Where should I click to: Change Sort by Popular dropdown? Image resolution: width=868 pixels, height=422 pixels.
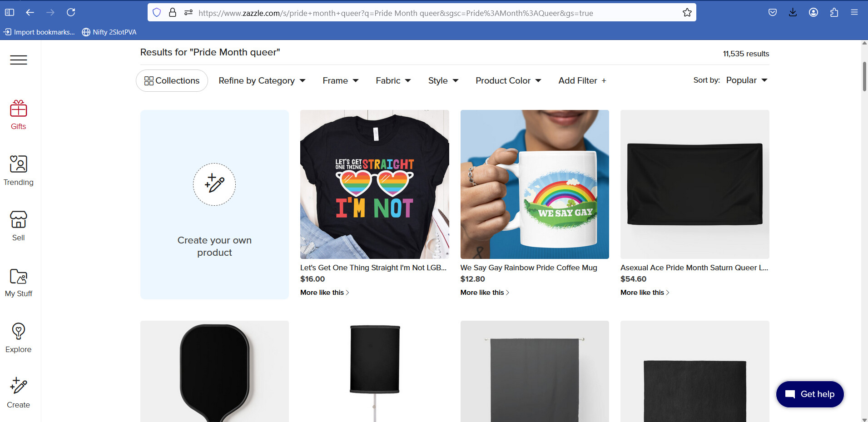click(747, 80)
